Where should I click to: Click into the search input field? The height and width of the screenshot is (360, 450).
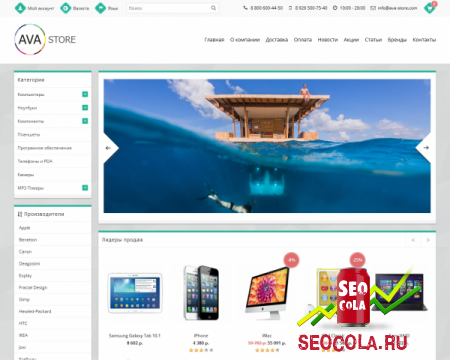click(168, 8)
